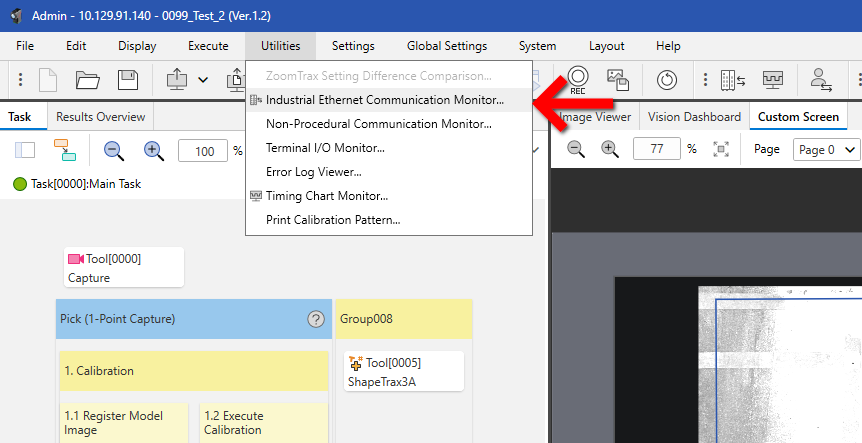The width and height of the screenshot is (862, 443).
Task: Click the Task zoom field showing 100
Action: (x=203, y=151)
